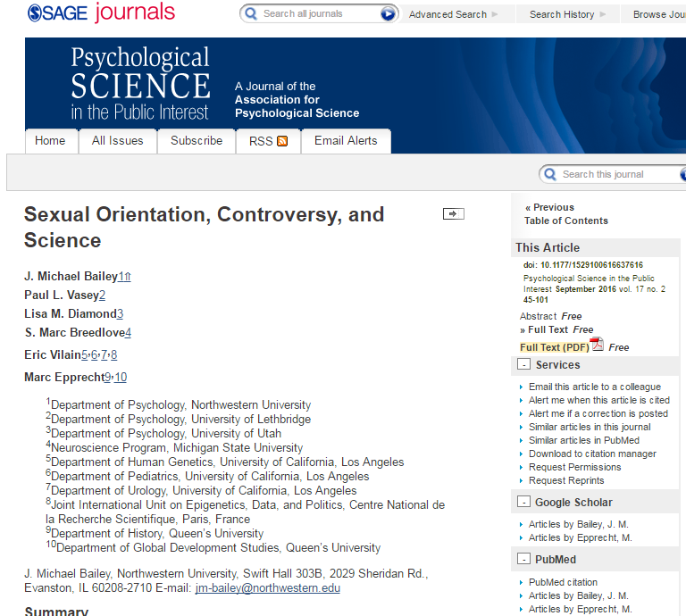Click jm-bailey@northwestern.edu email link
Image resolution: width=686 pixels, height=616 pixels.
point(268,588)
